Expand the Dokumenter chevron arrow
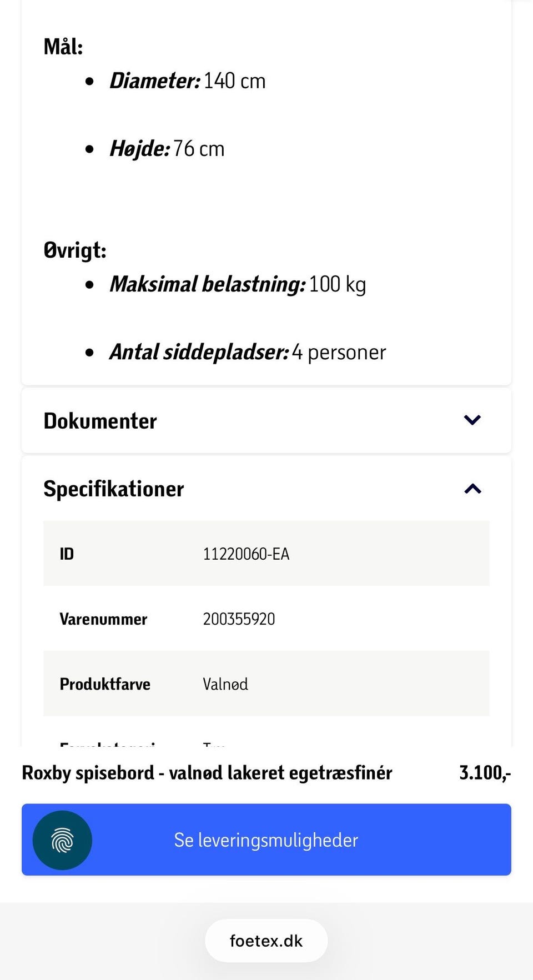The height and width of the screenshot is (980, 533). pos(472,420)
